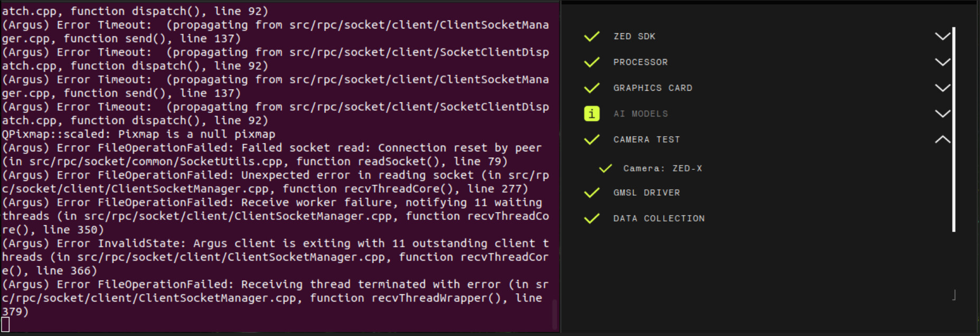
Task: Select the Data Collection entry
Action: pyautogui.click(x=658, y=218)
